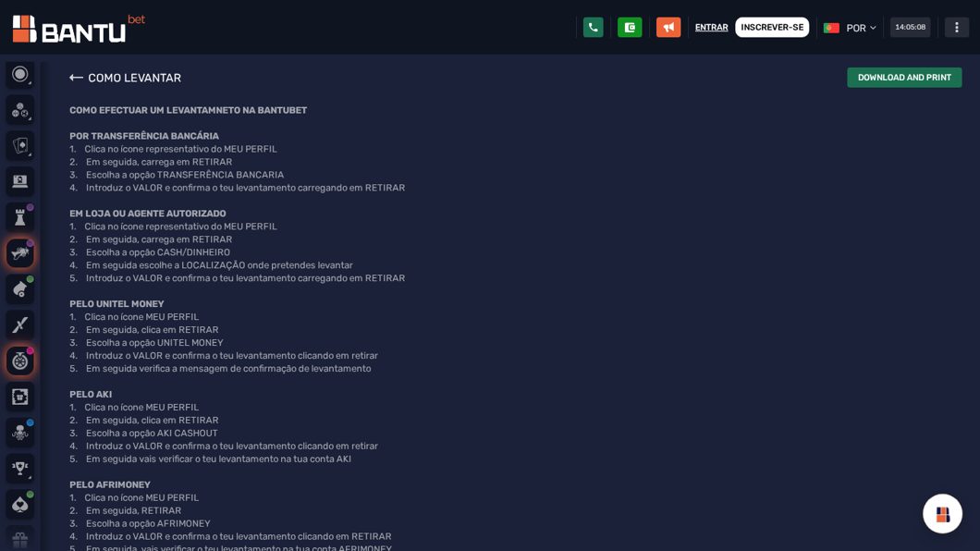This screenshot has width=980, height=551.
Task: Open the round live-event icon in sidebar
Action: click(x=20, y=74)
